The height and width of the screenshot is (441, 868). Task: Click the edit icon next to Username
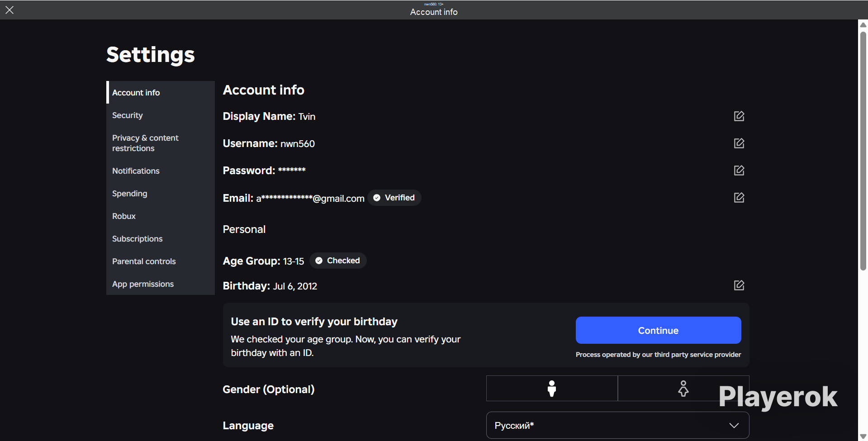739,143
